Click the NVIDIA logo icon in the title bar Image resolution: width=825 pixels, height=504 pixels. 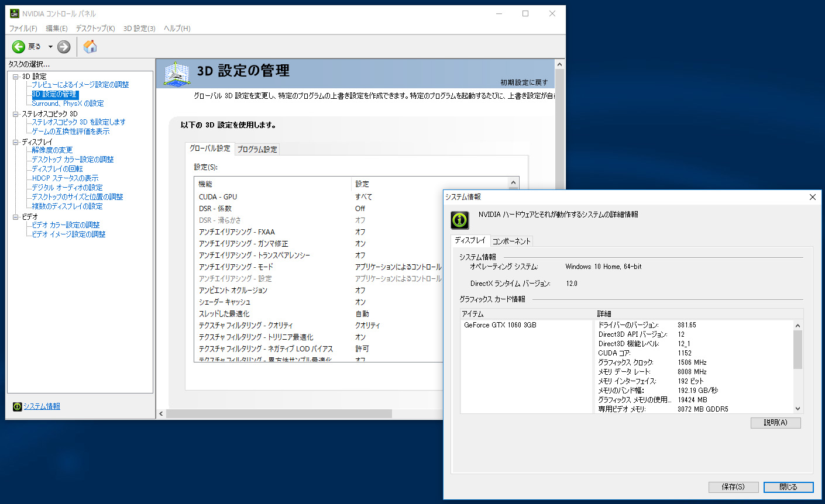click(15, 13)
